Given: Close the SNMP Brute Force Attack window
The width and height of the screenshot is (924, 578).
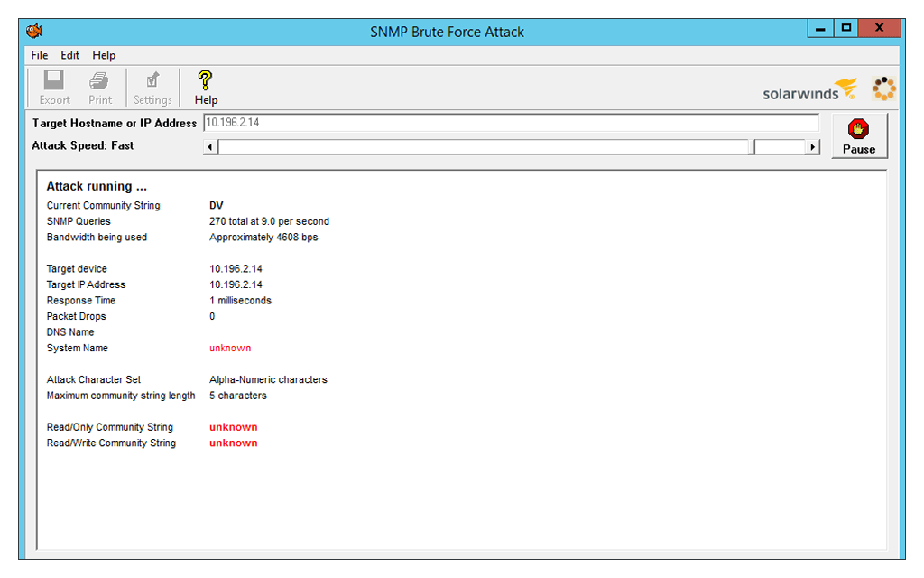Looking at the screenshot, I should coord(879,28).
